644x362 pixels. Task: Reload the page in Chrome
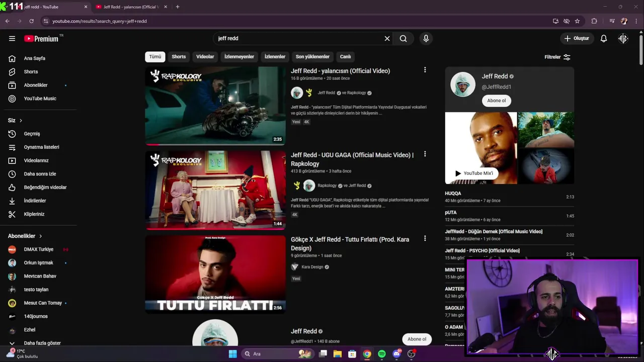[31, 21]
